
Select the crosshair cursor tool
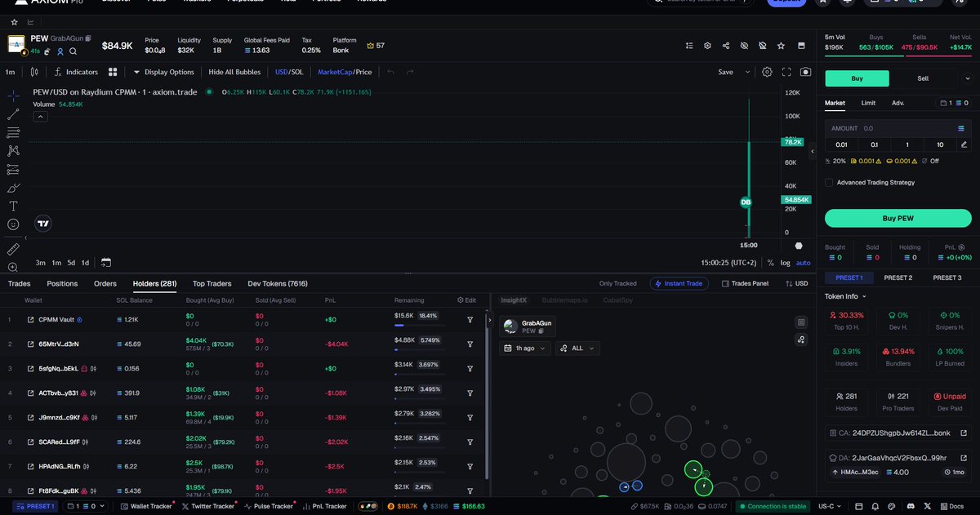pos(13,96)
